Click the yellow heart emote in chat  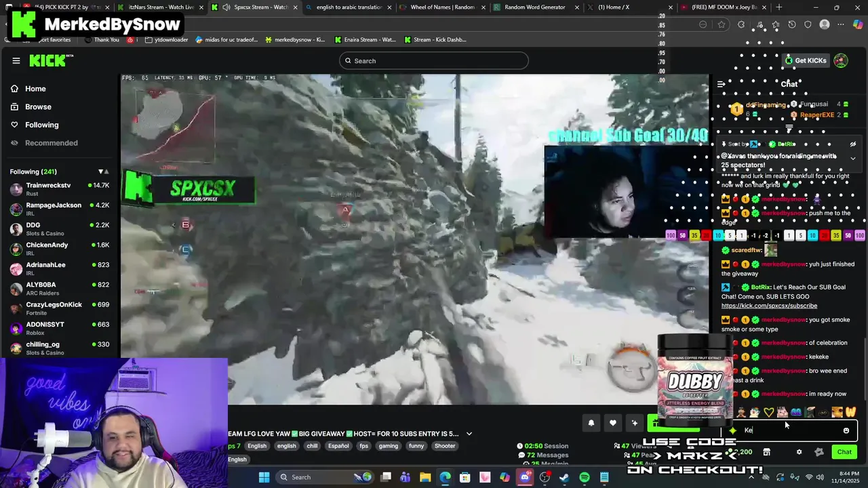click(x=768, y=412)
